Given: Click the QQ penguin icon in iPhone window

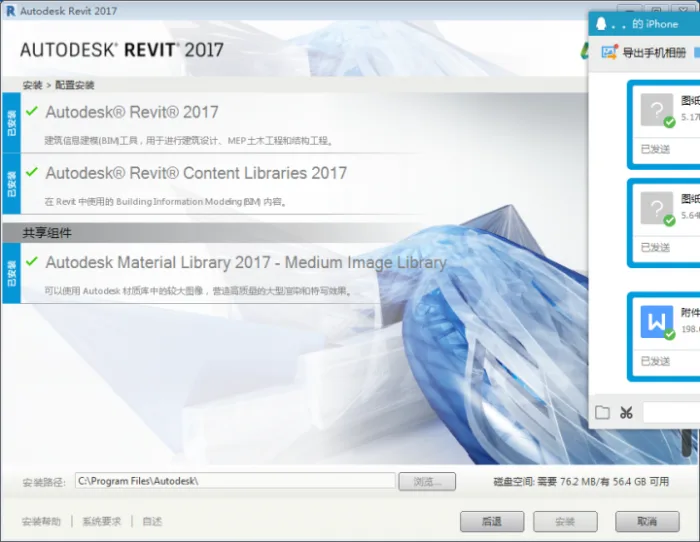Looking at the screenshot, I should tap(601, 24).
